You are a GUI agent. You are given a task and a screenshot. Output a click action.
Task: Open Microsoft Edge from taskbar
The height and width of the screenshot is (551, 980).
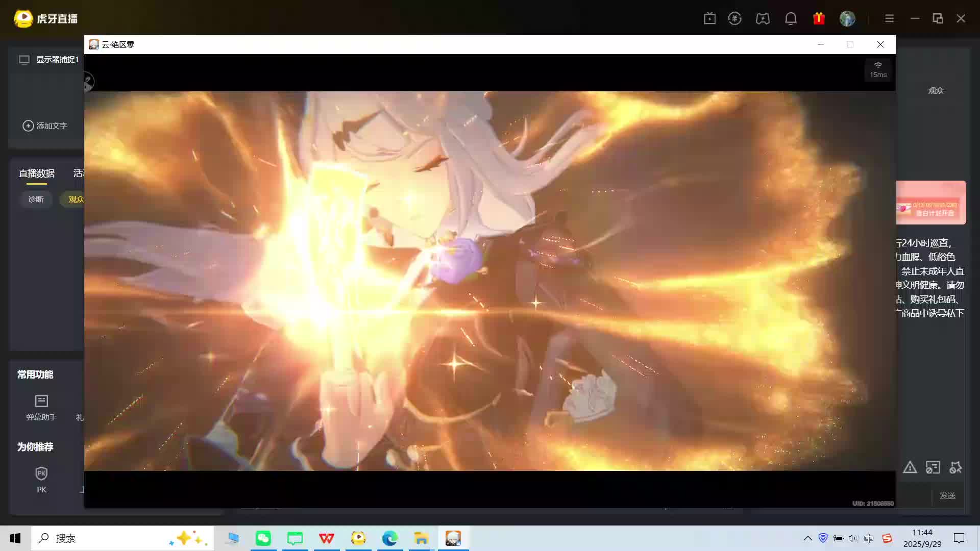click(390, 538)
